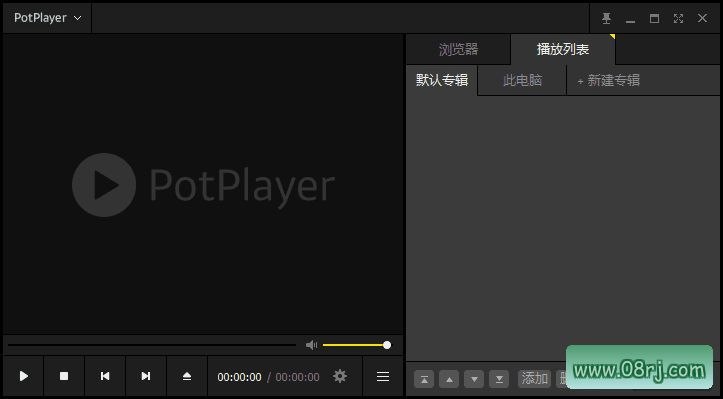Close the PotPlayer window
The height and width of the screenshot is (399, 723).
click(702, 18)
